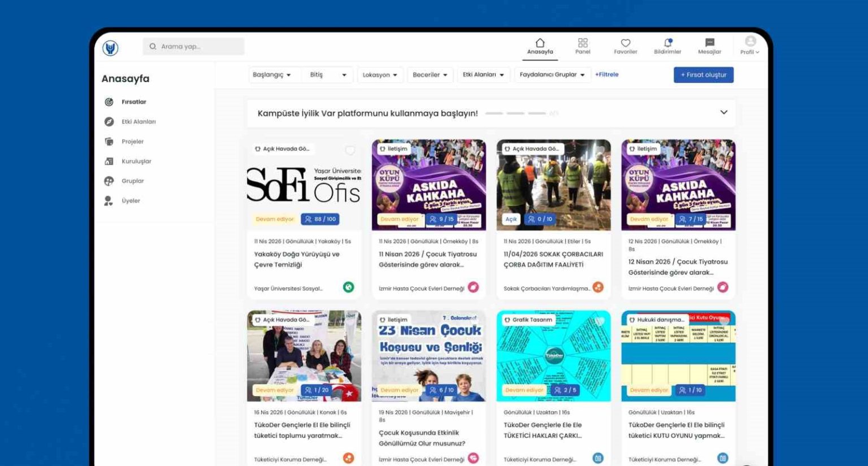Open Favoriler heart icon in navbar
This screenshot has height=466, width=868.
point(625,46)
